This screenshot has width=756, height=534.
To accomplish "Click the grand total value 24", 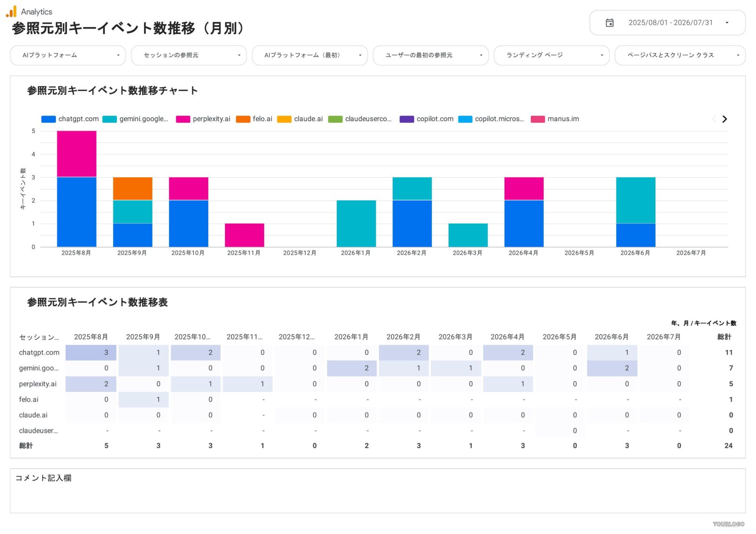I will tap(728, 446).
